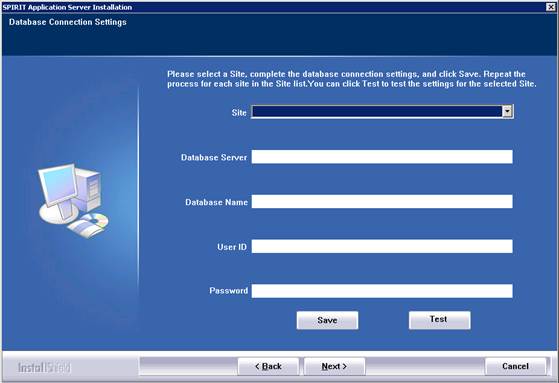Focus the User ID text box

click(x=382, y=246)
